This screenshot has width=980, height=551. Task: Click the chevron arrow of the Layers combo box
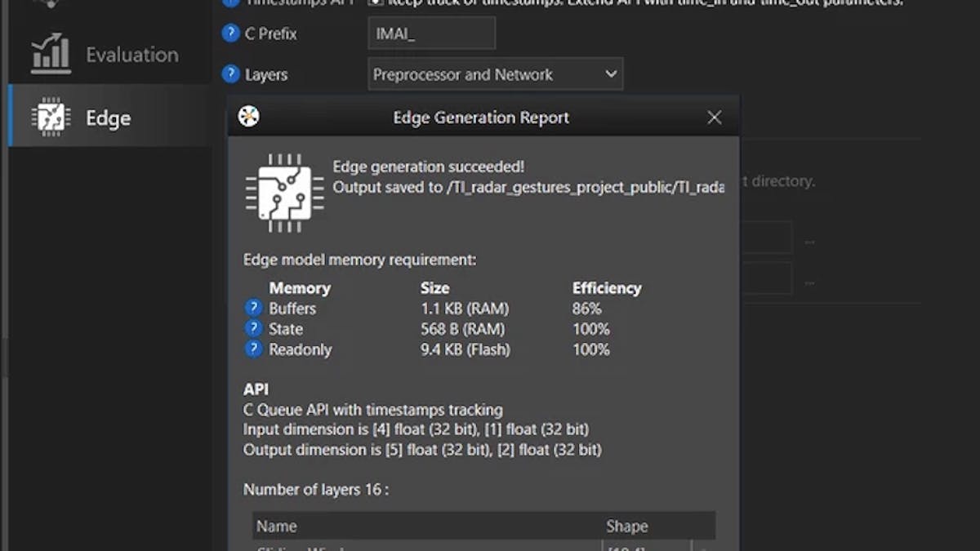tap(611, 74)
